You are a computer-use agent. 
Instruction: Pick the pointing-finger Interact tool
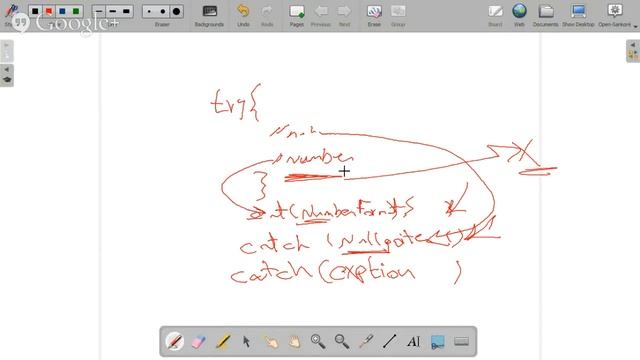click(271, 341)
